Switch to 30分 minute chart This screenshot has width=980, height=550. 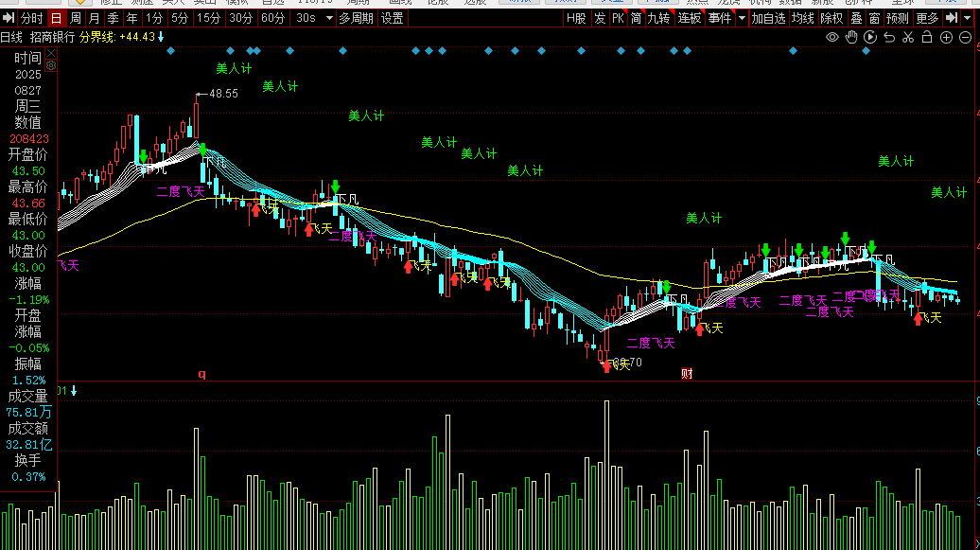[240, 18]
